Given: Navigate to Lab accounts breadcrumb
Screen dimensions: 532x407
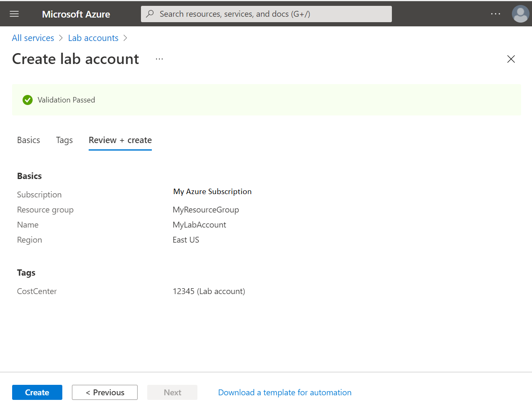Looking at the screenshot, I should tap(93, 38).
